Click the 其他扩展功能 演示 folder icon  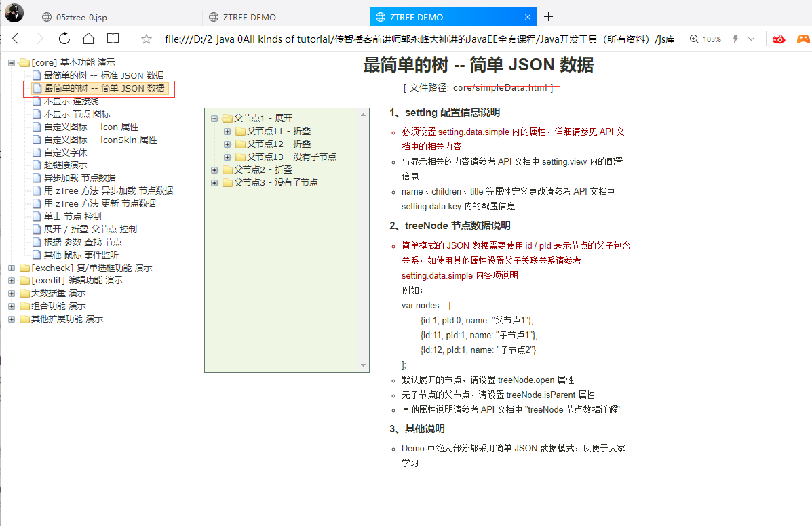click(24, 319)
